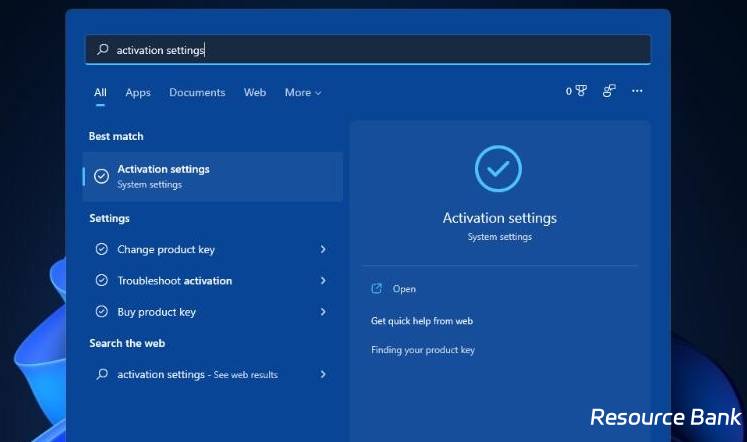Viewport: 747px width, 442px height.
Task: Expand the Troubleshoot activation arrow
Action: pyautogui.click(x=323, y=281)
